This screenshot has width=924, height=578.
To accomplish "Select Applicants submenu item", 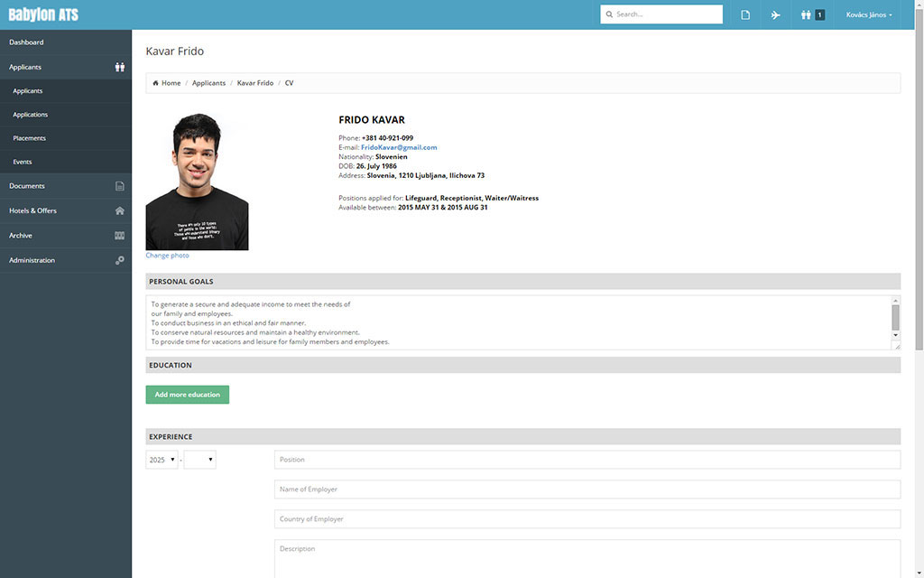I will [x=66, y=91].
